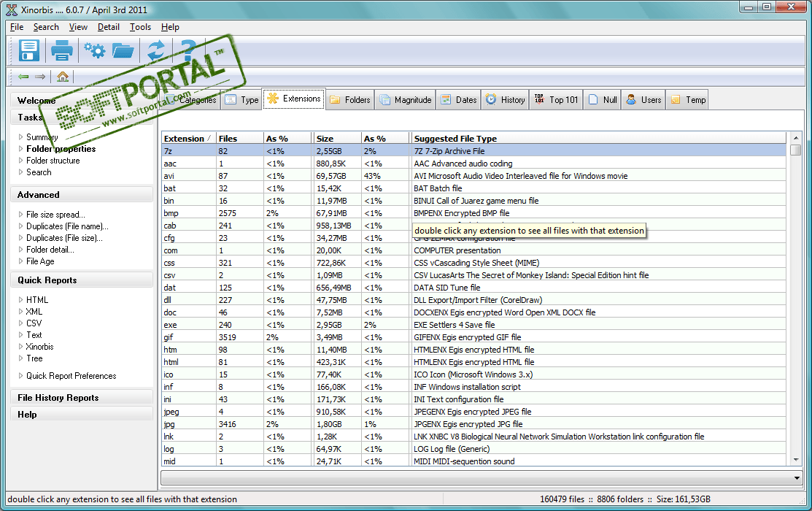Viewport: 812px width, 511px height.
Task: Click the Save report toolbar icon
Action: pos(29,51)
